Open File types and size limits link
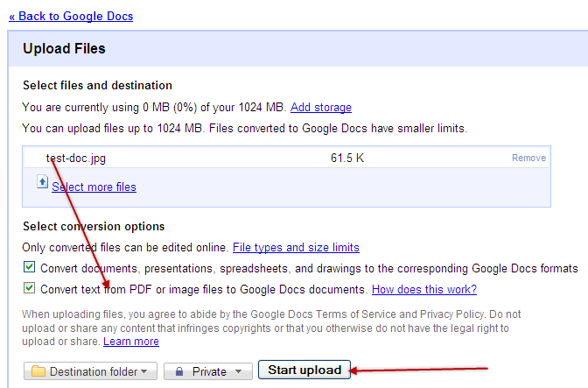 tap(296, 248)
